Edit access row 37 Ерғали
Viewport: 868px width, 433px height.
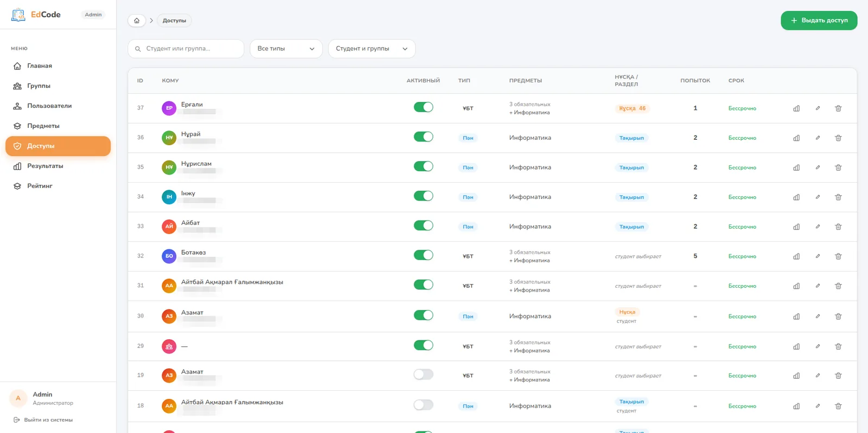(818, 108)
